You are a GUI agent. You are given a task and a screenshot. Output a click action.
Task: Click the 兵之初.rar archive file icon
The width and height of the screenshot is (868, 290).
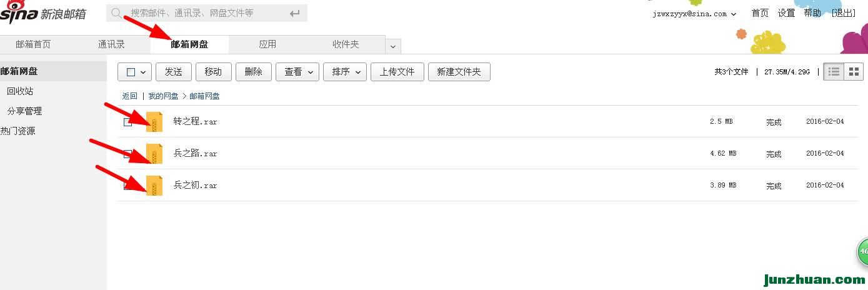pyautogui.click(x=154, y=186)
